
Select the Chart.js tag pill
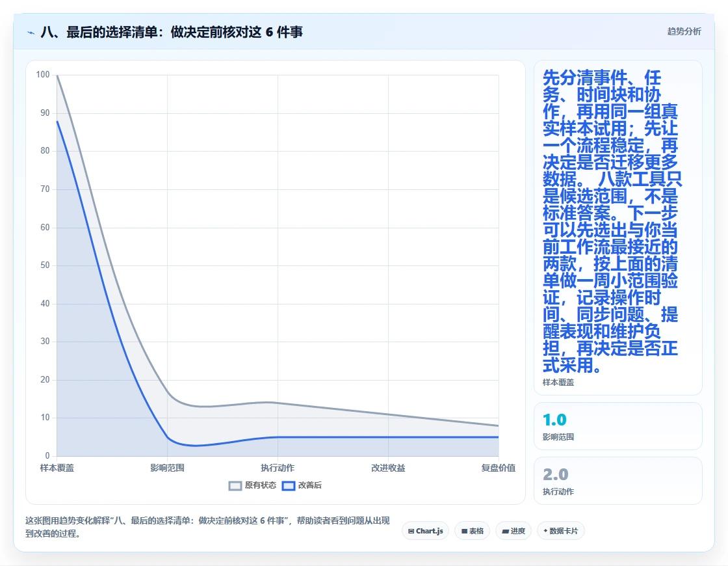pos(425,531)
